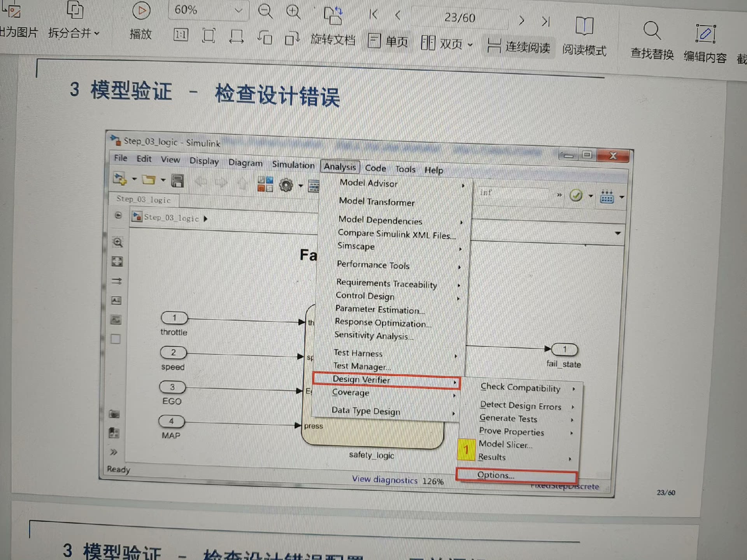The height and width of the screenshot is (560, 747).
Task: Zoom in with the magnifier plus icon
Action: pos(293,12)
